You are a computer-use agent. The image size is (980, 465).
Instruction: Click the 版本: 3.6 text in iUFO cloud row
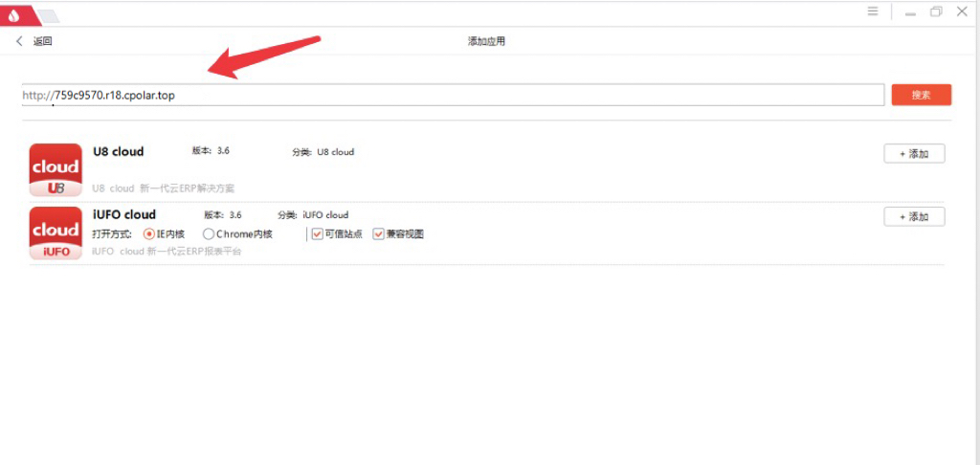pos(222,215)
